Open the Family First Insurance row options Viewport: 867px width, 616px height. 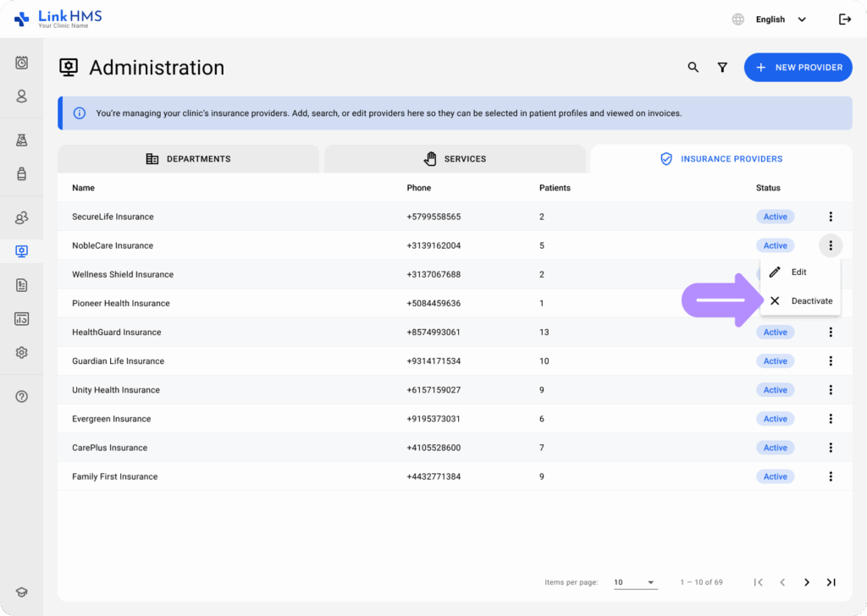[x=831, y=476]
